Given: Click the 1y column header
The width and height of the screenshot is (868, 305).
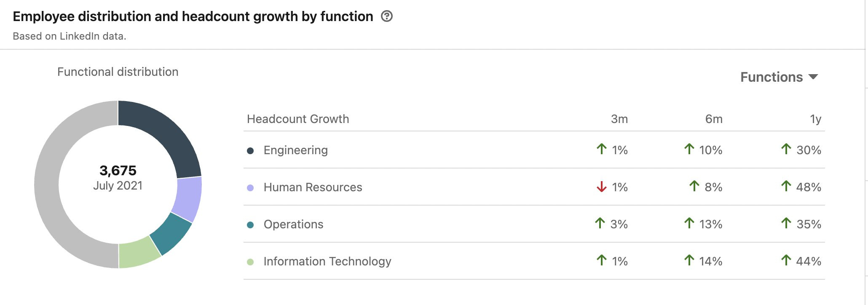Looking at the screenshot, I should click(x=815, y=119).
